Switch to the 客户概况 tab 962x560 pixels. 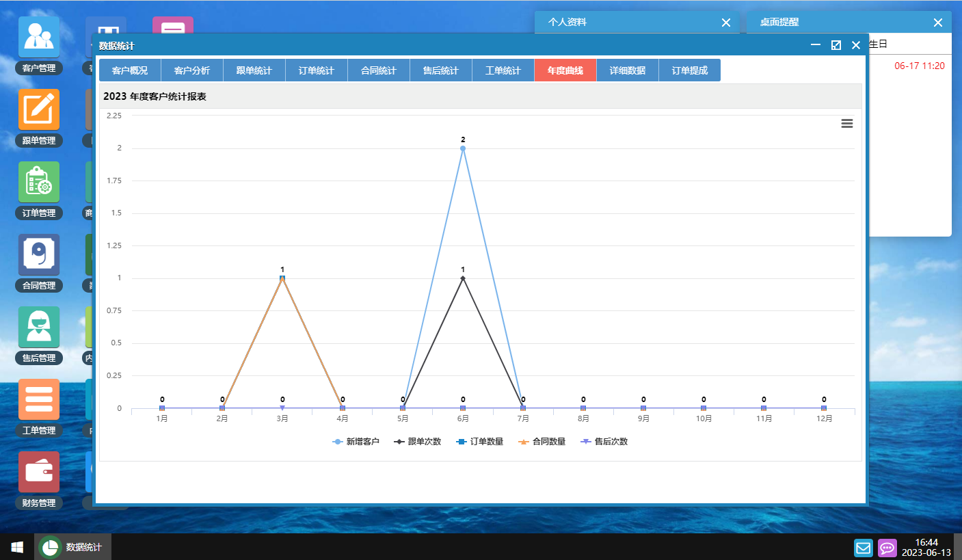131,70
